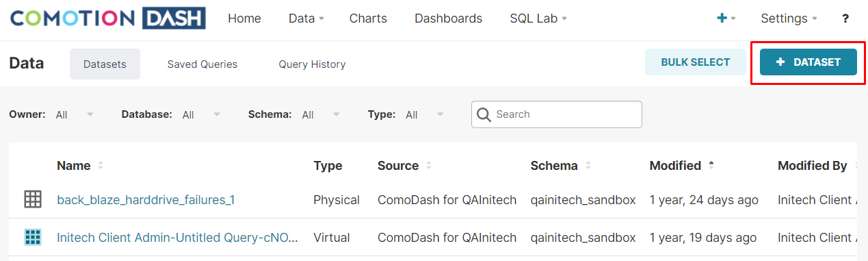The image size is (868, 261).
Task: Sort by the Modified column arrows
Action: point(711,166)
